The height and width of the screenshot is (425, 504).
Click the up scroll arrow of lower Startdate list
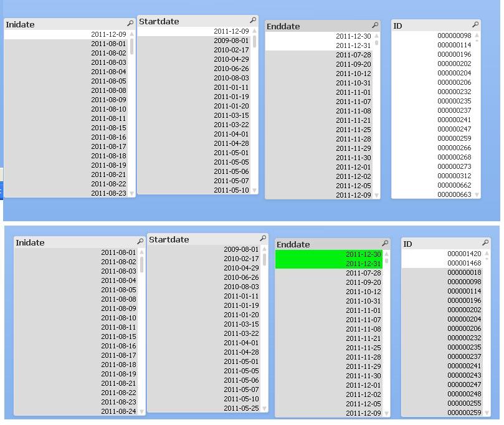click(265, 249)
